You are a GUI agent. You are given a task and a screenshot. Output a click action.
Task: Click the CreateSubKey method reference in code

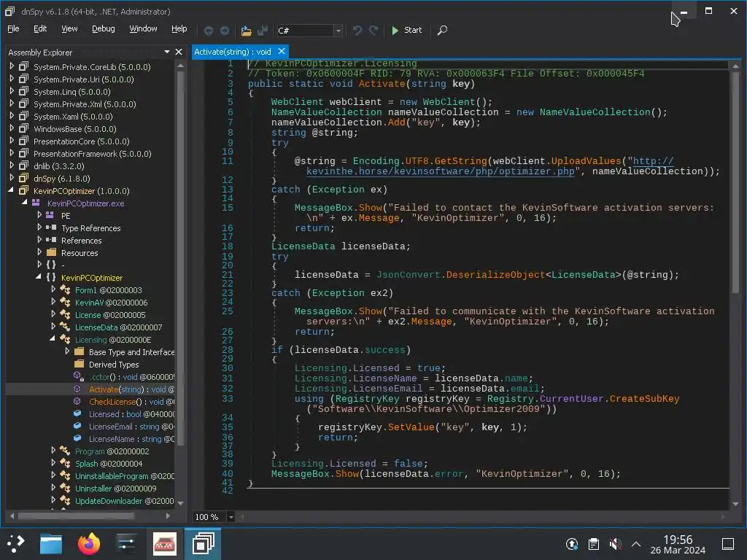(x=645, y=399)
